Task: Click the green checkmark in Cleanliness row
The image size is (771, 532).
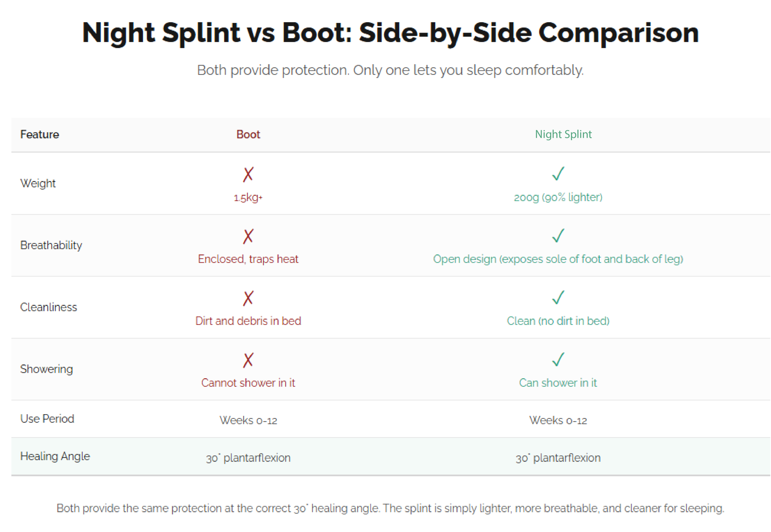Action: pyautogui.click(x=558, y=298)
